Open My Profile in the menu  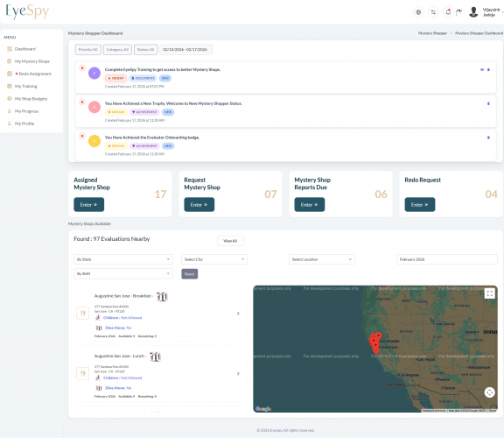(24, 124)
